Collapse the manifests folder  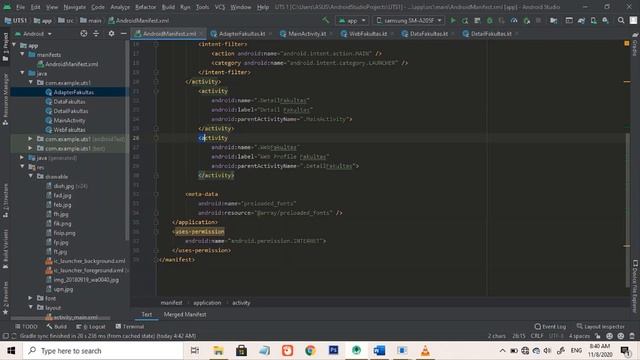click(22, 54)
